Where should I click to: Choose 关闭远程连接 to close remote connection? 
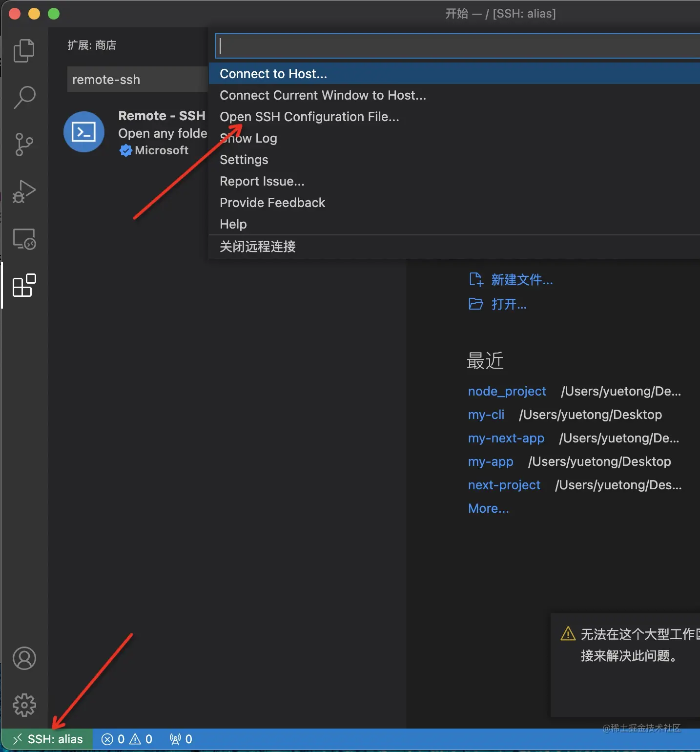[454, 247]
